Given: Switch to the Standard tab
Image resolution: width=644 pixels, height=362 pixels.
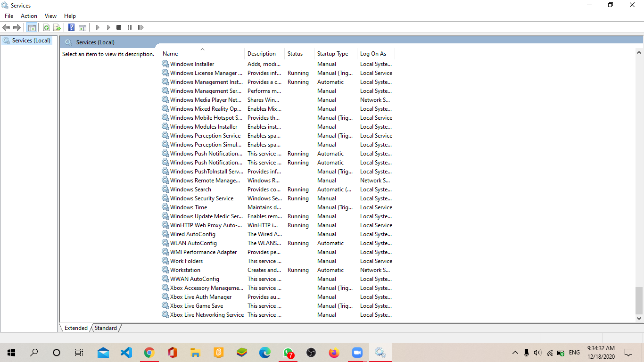Looking at the screenshot, I should pyautogui.click(x=106, y=328).
